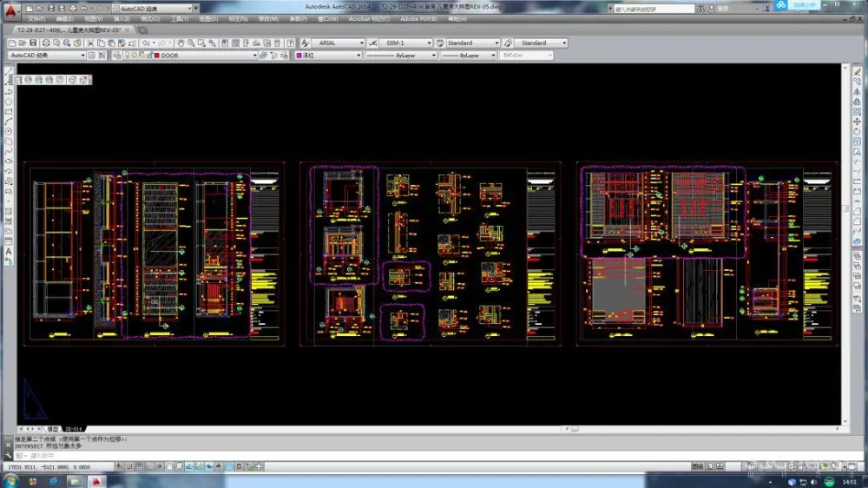Click the Windows Start button
868x488 pixels.
[12, 480]
